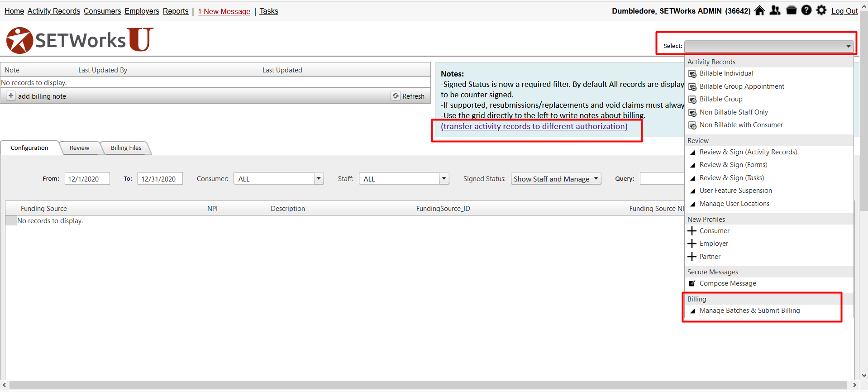This screenshot has height=392, width=868.
Task: Select Manage Batches & Submit Billing entry
Action: (x=750, y=311)
